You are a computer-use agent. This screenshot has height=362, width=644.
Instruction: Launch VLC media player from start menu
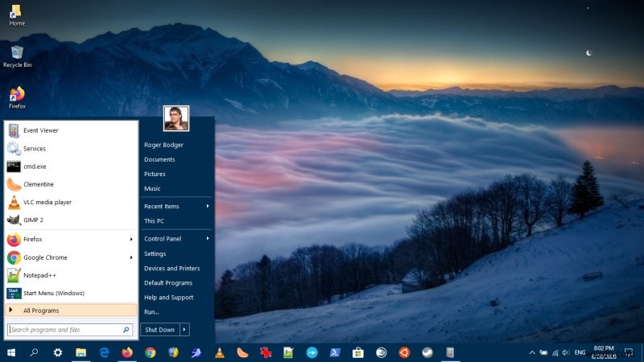click(x=71, y=203)
